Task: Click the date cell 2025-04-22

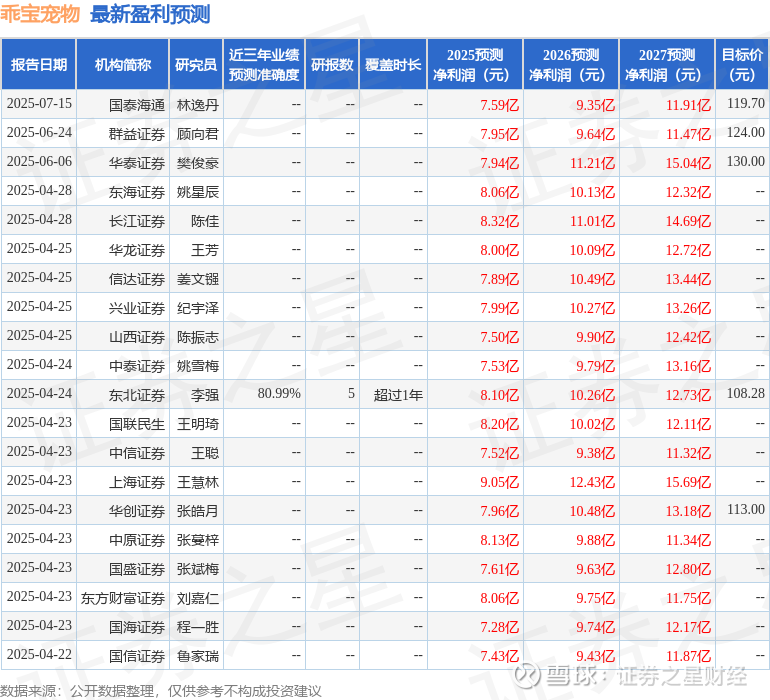Action: [x=39, y=654]
